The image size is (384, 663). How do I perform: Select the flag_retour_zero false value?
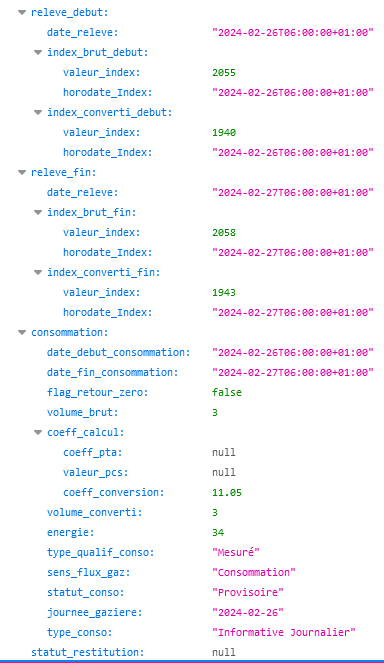227,392
